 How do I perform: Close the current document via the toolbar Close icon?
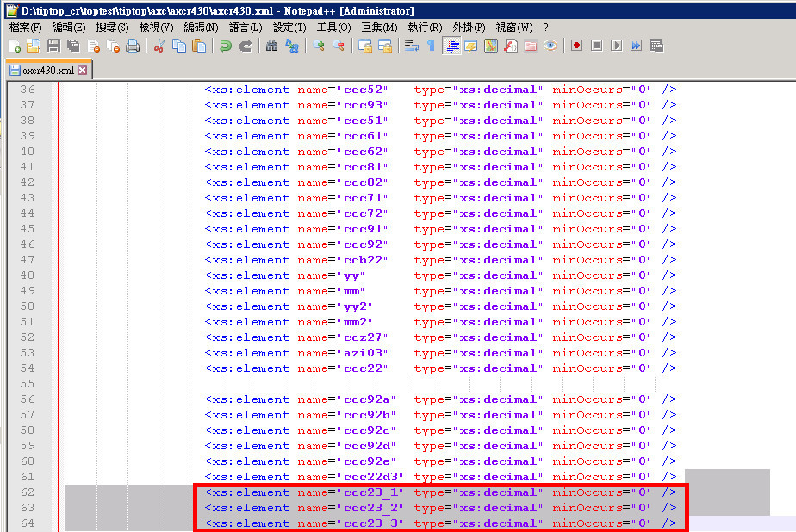(x=93, y=46)
